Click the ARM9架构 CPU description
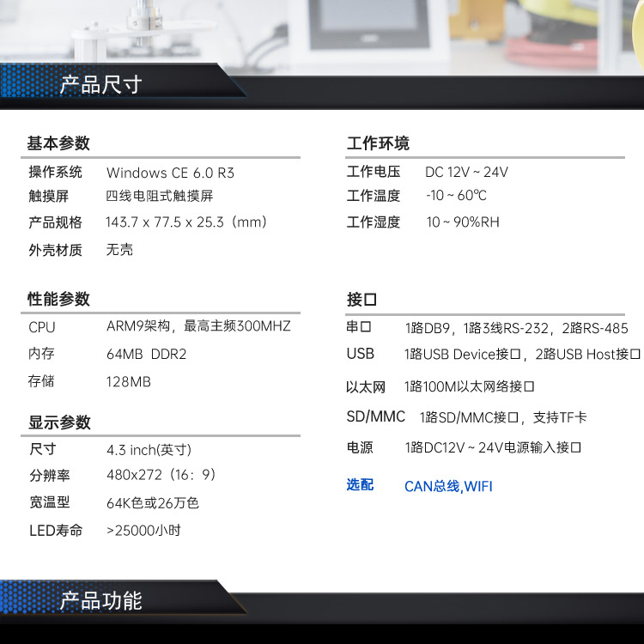The image size is (644, 644). pyautogui.click(x=198, y=326)
